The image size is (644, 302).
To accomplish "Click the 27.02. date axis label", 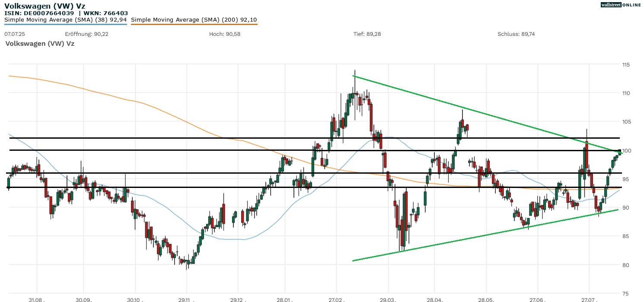I will click(336, 299).
